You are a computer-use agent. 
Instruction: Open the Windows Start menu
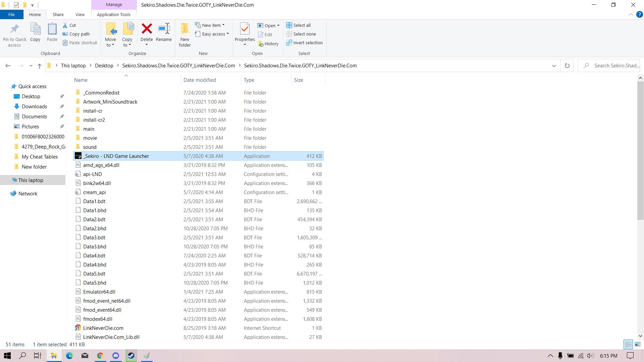point(7,356)
